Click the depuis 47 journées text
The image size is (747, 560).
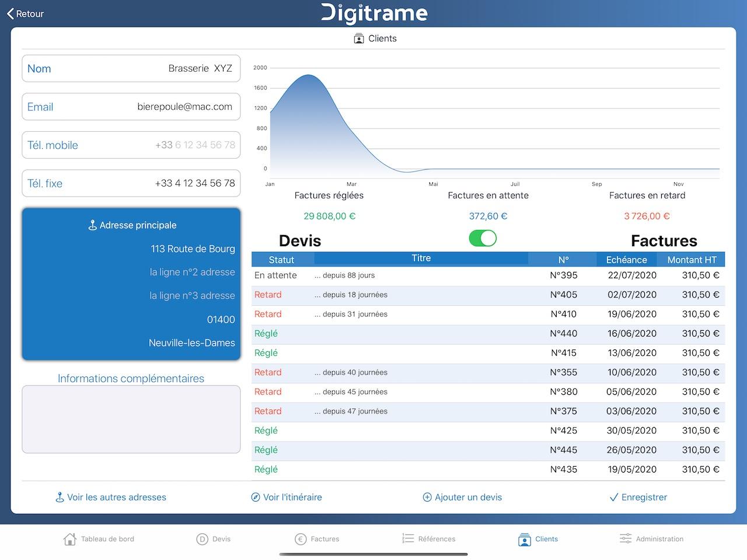click(351, 411)
